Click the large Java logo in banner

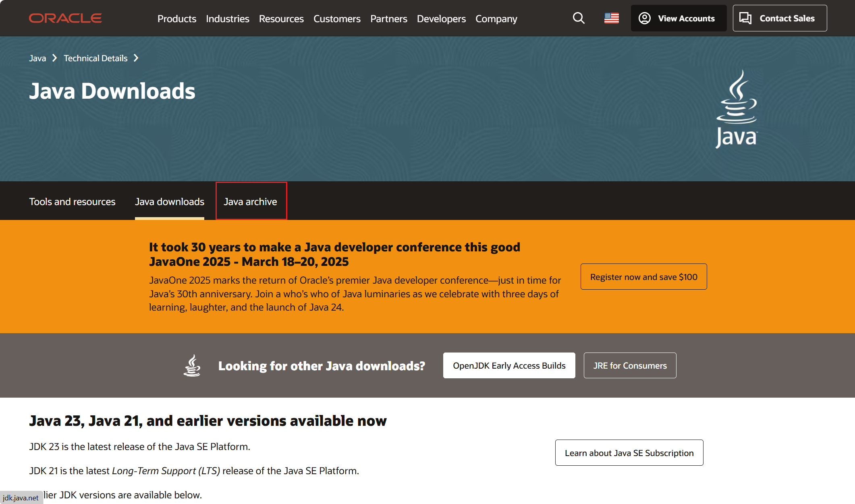point(737,109)
